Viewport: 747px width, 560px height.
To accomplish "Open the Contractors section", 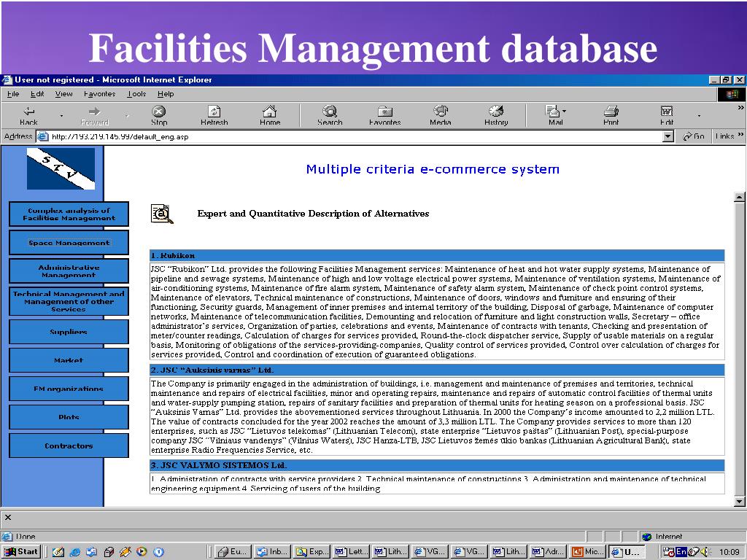I will (x=69, y=446).
